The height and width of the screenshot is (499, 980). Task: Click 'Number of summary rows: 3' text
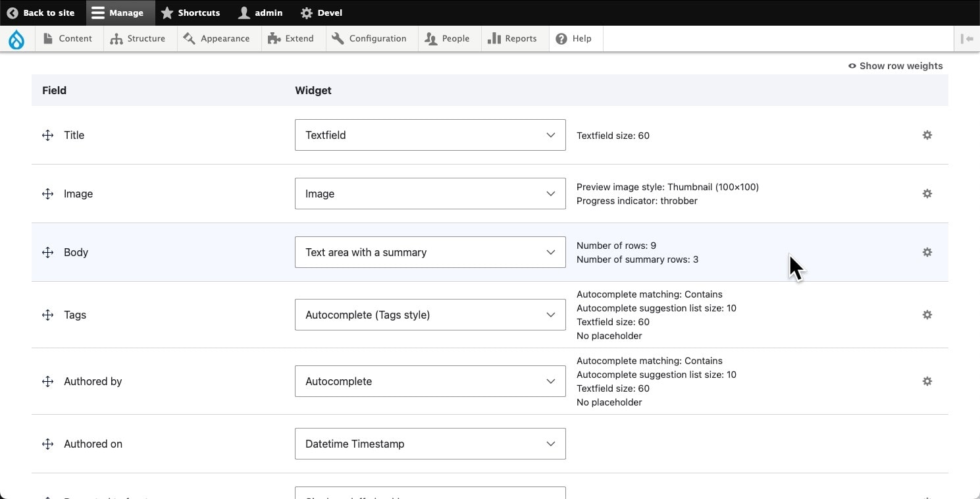[637, 259]
